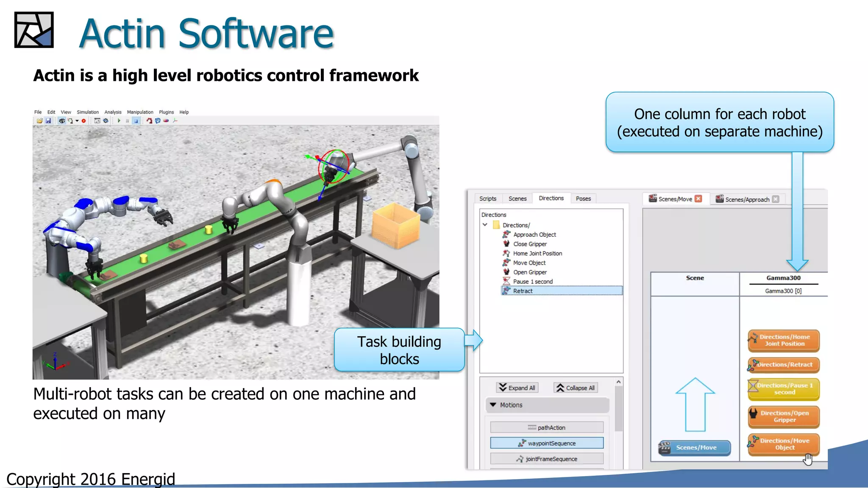Click the Scene column header

(x=695, y=278)
